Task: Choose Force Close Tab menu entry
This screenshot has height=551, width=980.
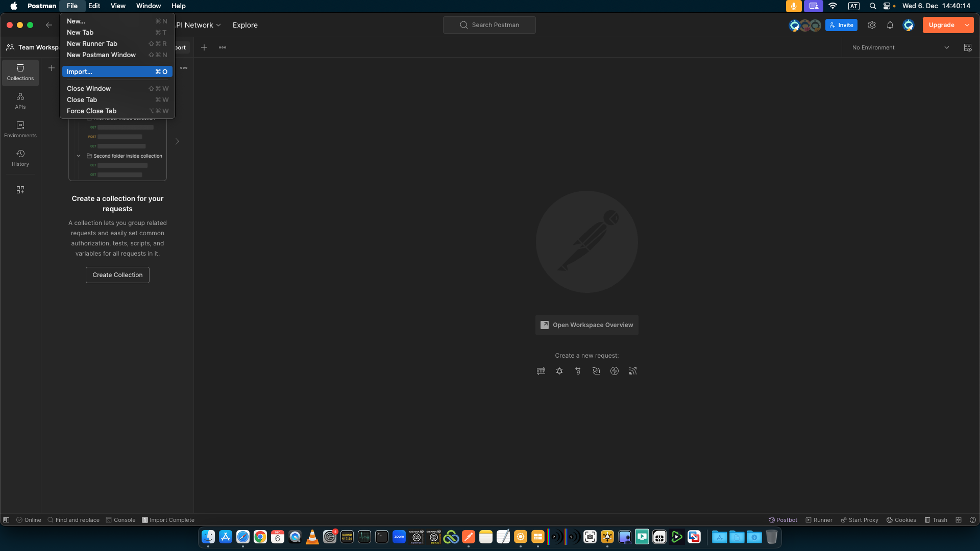Action: click(117, 111)
